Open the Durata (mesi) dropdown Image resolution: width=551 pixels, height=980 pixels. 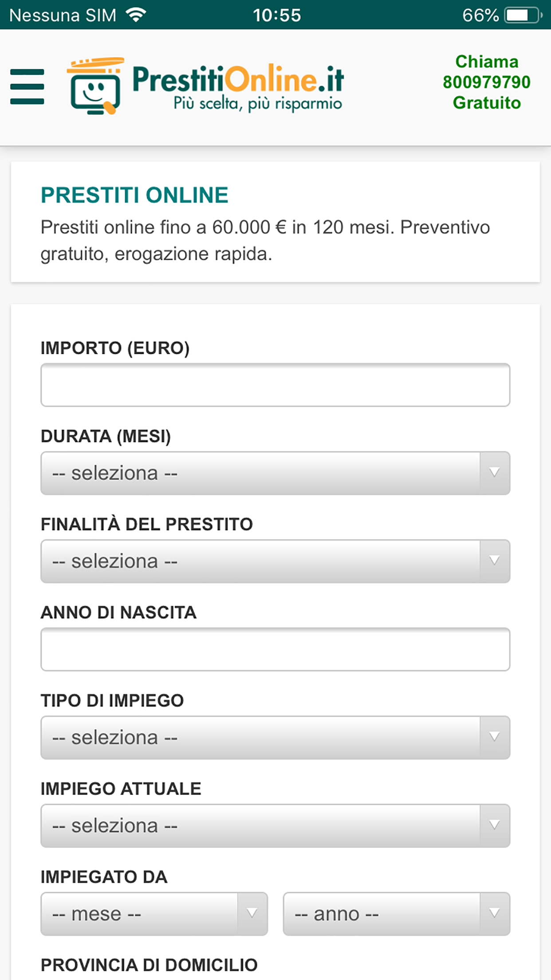260,473
